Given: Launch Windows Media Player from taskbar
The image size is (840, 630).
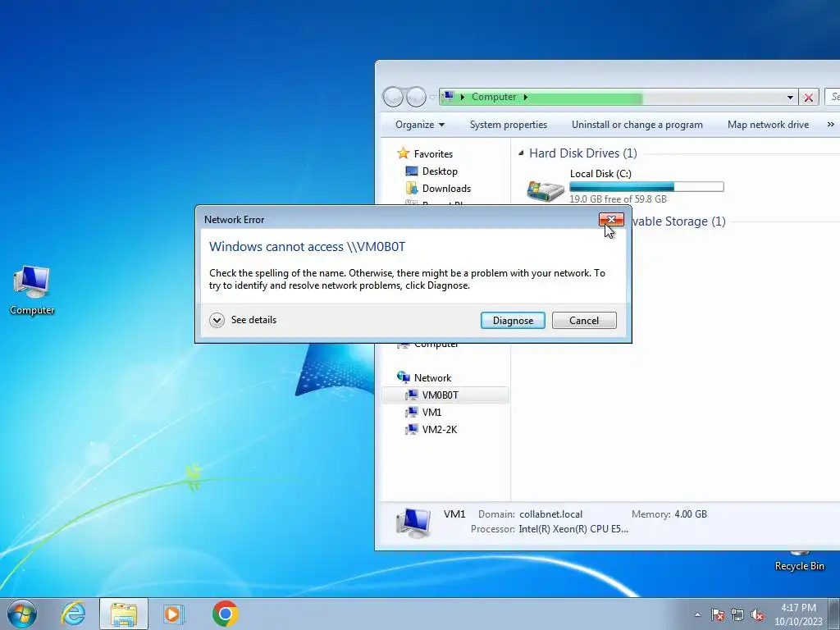Looking at the screenshot, I should pyautogui.click(x=173, y=614).
